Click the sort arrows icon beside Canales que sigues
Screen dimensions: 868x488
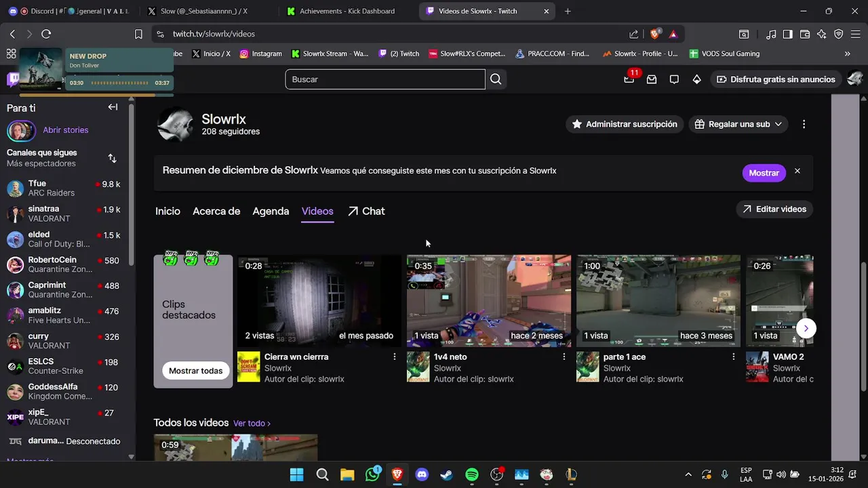click(x=113, y=158)
